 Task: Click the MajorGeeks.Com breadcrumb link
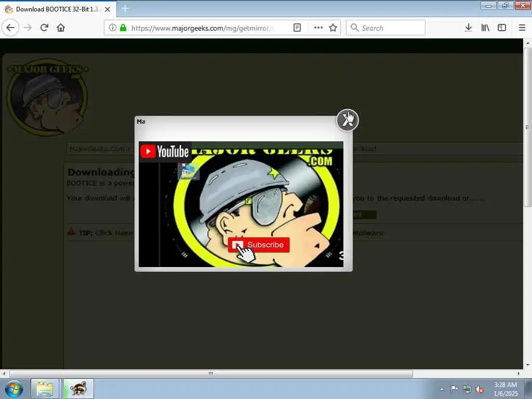97,149
